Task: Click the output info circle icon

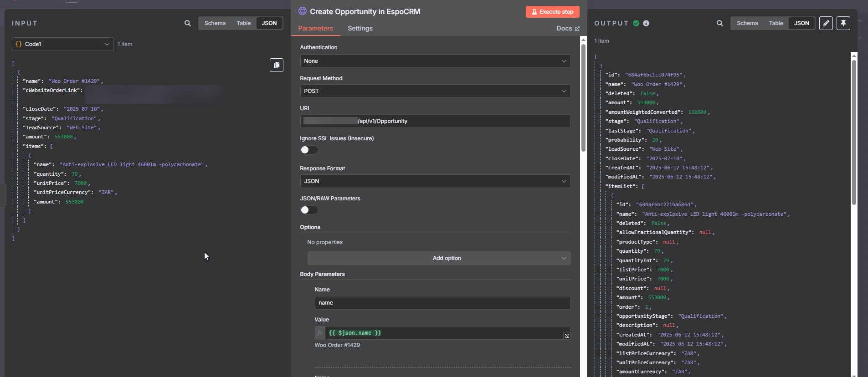Action: [x=646, y=23]
